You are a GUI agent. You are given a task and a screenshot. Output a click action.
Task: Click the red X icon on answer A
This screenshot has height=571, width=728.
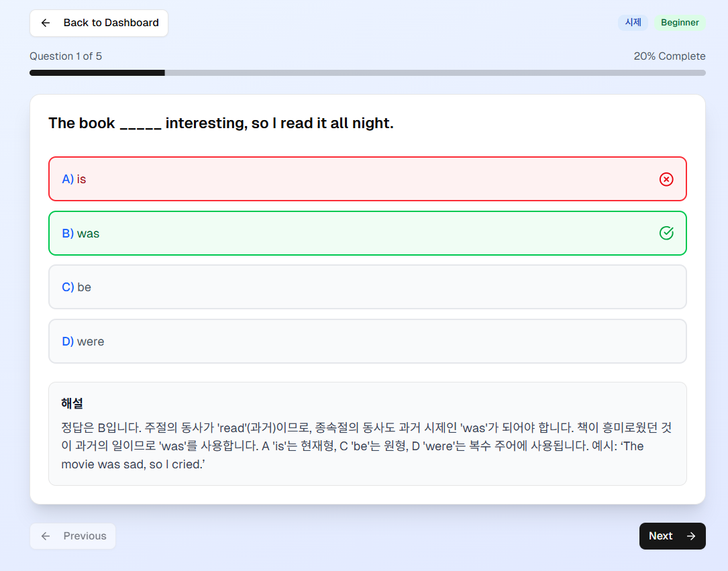point(666,179)
